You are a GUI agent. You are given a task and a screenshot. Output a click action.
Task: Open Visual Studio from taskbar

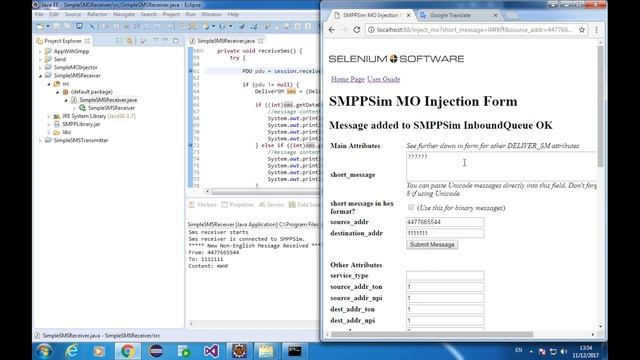tap(211, 351)
